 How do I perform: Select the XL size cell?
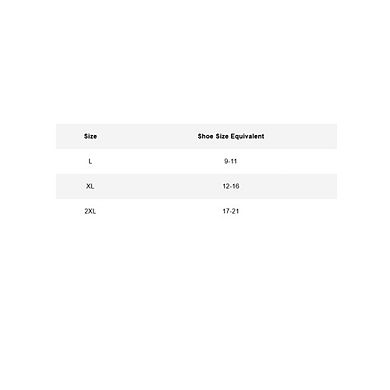pyautogui.click(x=90, y=186)
